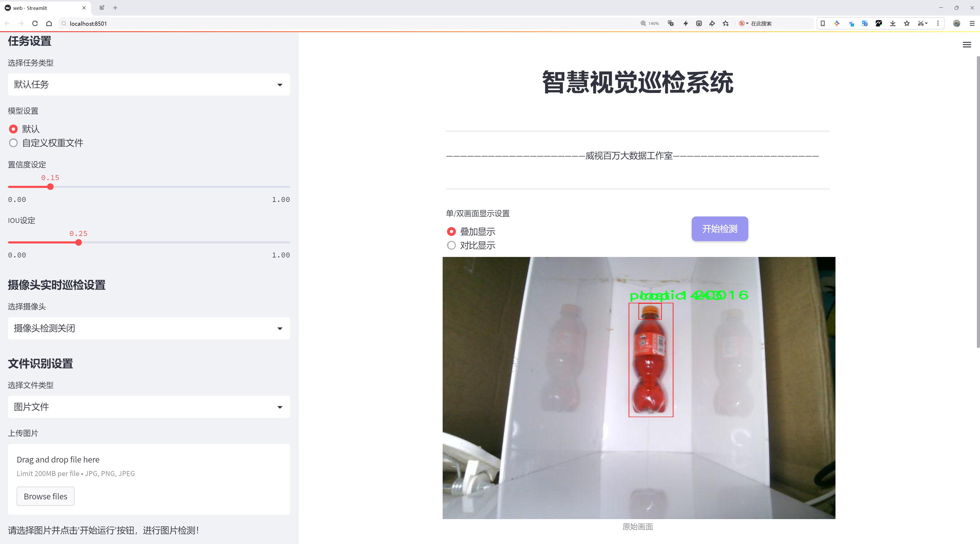Image resolution: width=980 pixels, height=544 pixels.
Task: Click the screenshot scissors icon
Action: click(x=921, y=24)
